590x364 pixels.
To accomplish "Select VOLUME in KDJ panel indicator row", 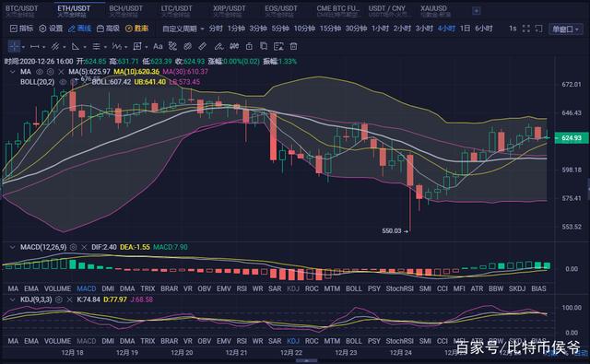I will (x=57, y=341).
